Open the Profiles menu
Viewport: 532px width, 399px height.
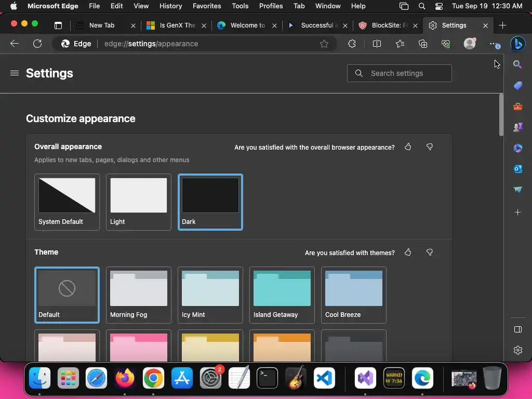click(x=271, y=6)
